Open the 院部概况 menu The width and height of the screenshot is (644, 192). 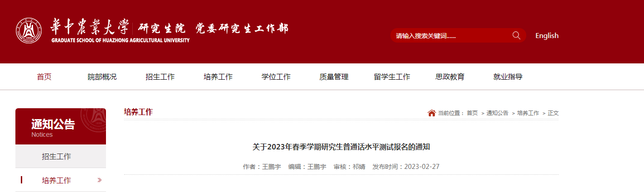point(102,77)
